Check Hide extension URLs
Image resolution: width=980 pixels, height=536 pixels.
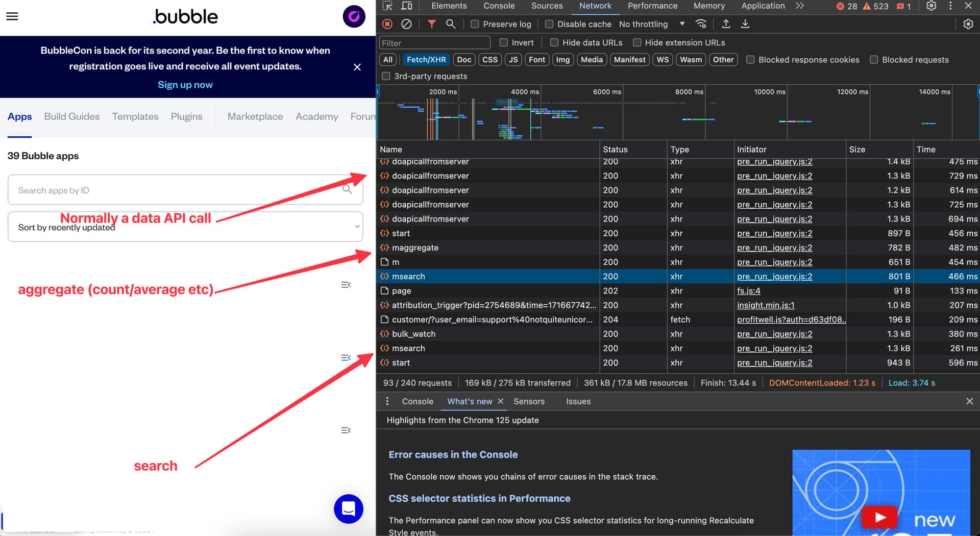(x=637, y=42)
